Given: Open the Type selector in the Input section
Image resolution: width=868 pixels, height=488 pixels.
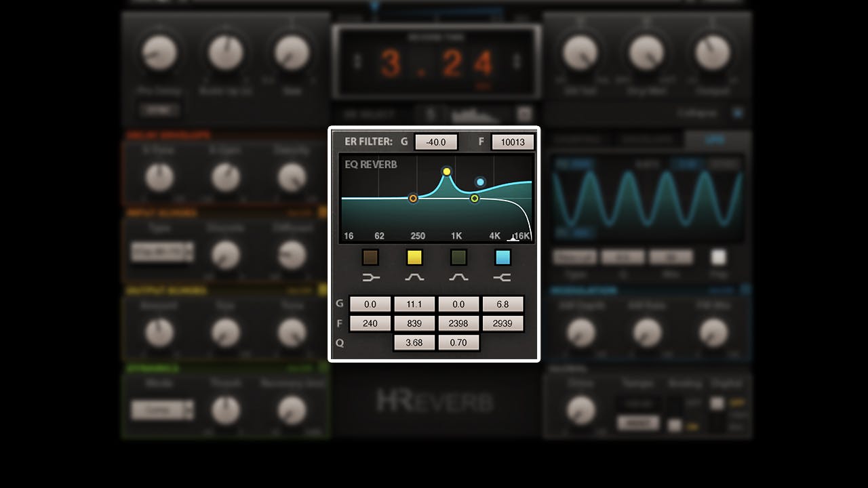Looking at the screenshot, I should 162,253.
